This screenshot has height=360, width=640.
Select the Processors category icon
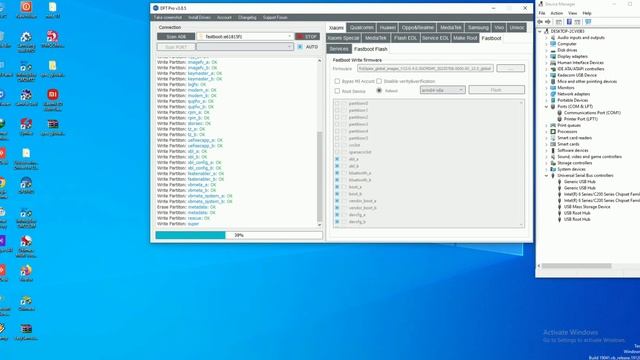[x=553, y=131]
